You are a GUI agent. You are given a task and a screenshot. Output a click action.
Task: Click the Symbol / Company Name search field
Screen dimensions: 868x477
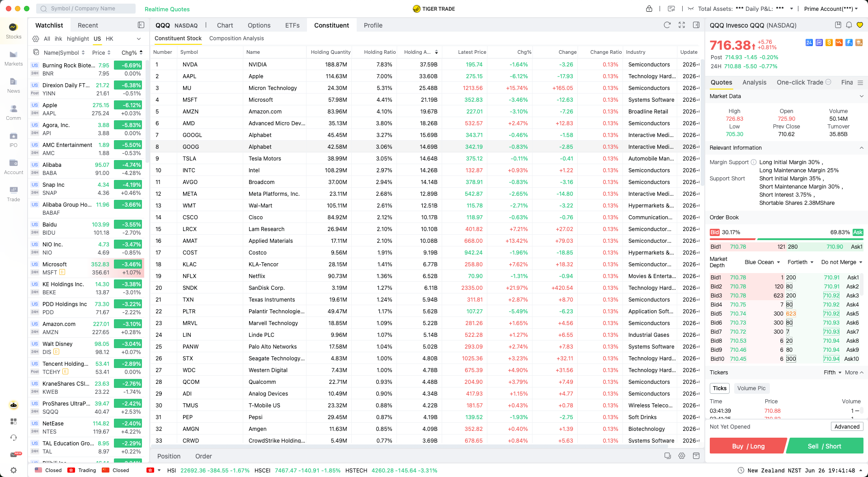(86, 9)
